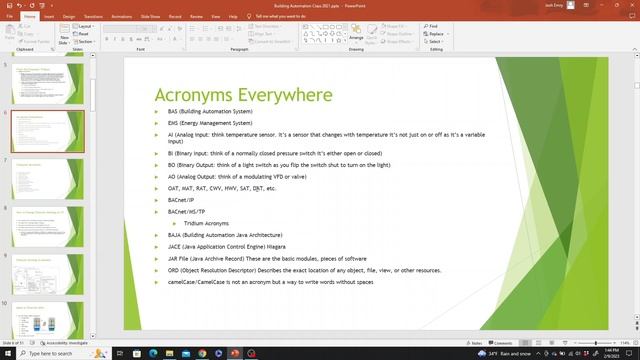Toggle Italic formatting

click(x=115, y=39)
